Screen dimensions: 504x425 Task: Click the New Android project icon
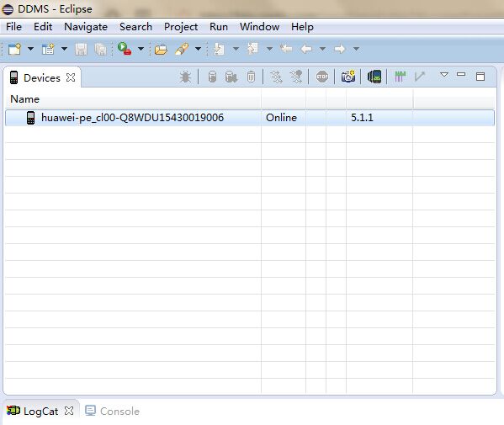(x=48, y=49)
